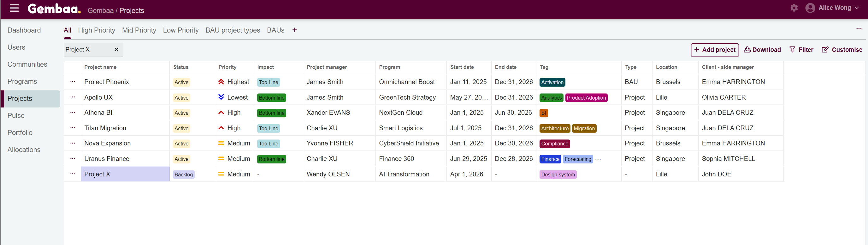Switch to the High Priority tab

(96, 30)
